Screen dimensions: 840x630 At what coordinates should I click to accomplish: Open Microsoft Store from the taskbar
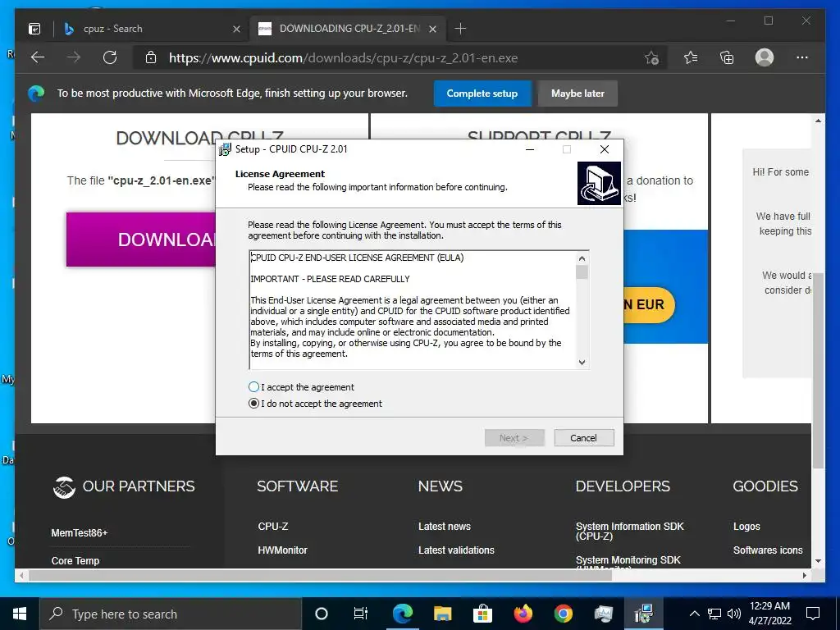pyautogui.click(x=482, y=614)
